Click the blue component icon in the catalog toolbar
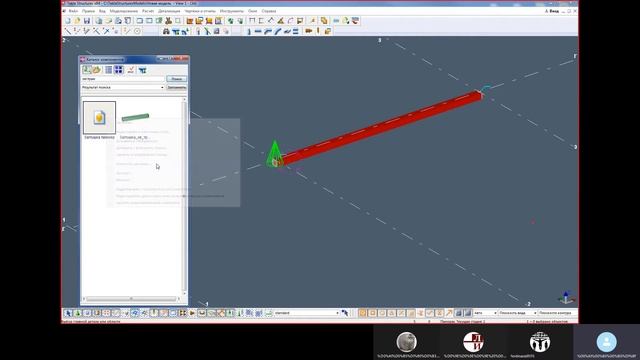The width and height of the screenshot is (640, 360). [x=142, y=70]
